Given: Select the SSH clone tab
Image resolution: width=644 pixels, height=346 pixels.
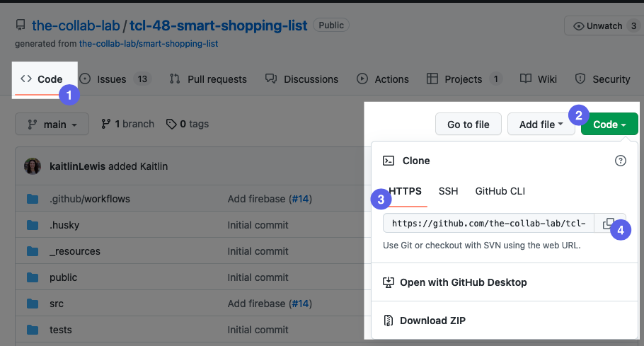Looking at the screenshot, I should [448, 191].
